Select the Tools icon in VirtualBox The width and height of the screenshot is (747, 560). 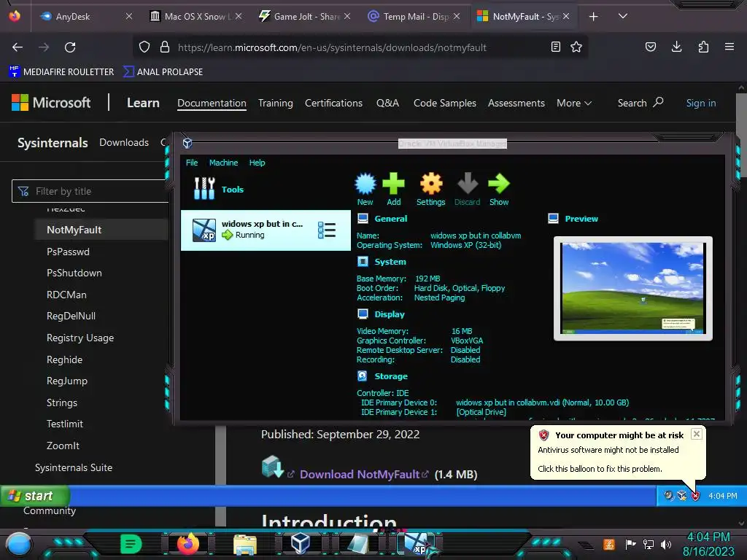pos(204,189)
